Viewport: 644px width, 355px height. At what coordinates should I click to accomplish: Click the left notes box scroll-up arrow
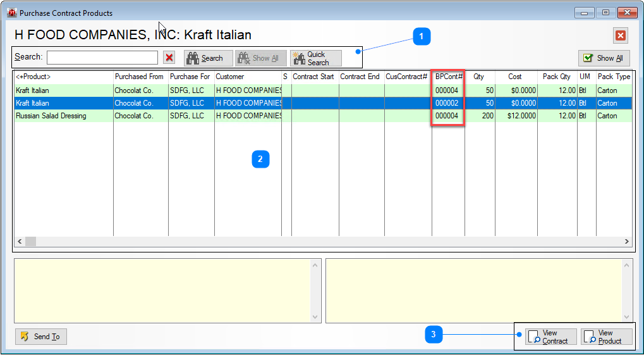tap(315, 265)
